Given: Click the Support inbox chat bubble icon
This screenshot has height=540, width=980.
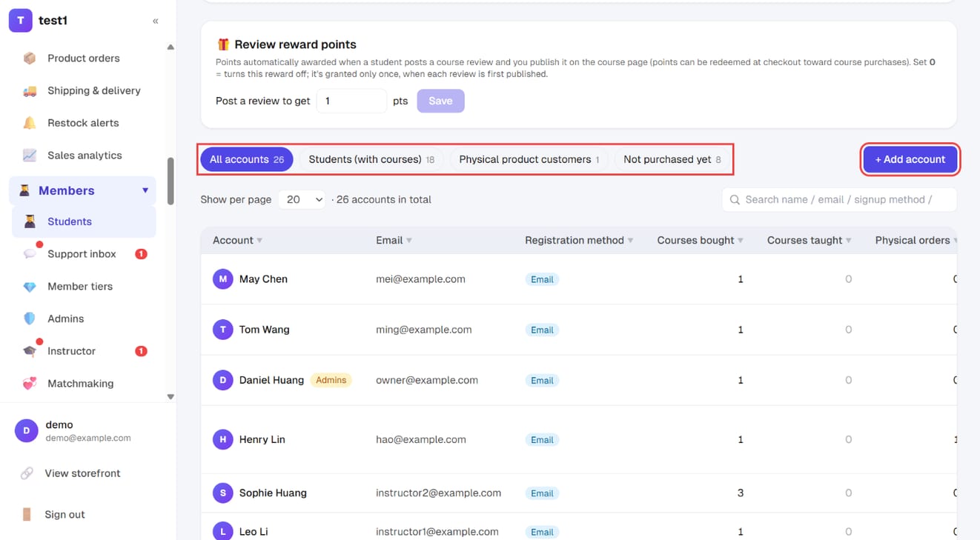Looking at the screenshot, I should pos(30,254).
